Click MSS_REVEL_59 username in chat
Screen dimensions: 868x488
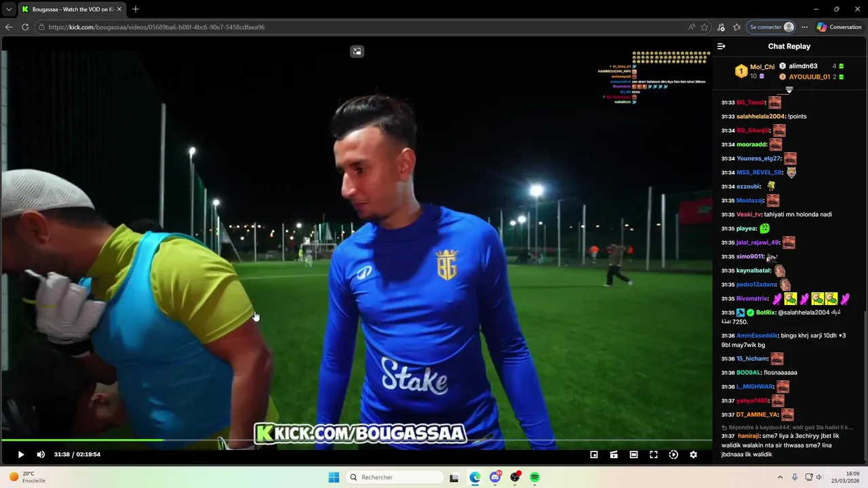click(759, 172)
